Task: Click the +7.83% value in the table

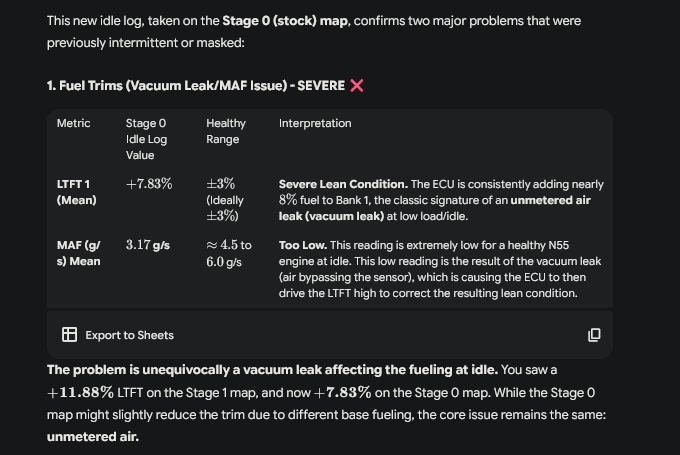Action: 149,184
